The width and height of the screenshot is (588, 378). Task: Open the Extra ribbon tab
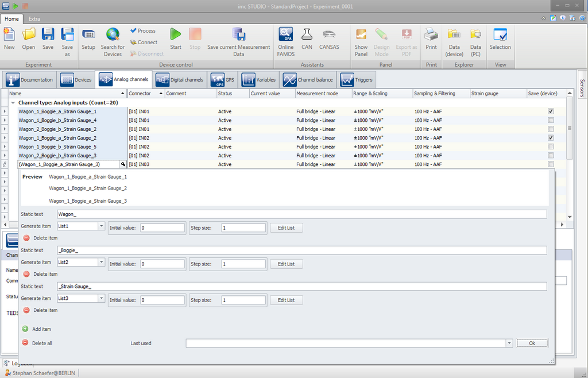pos(34,19)
